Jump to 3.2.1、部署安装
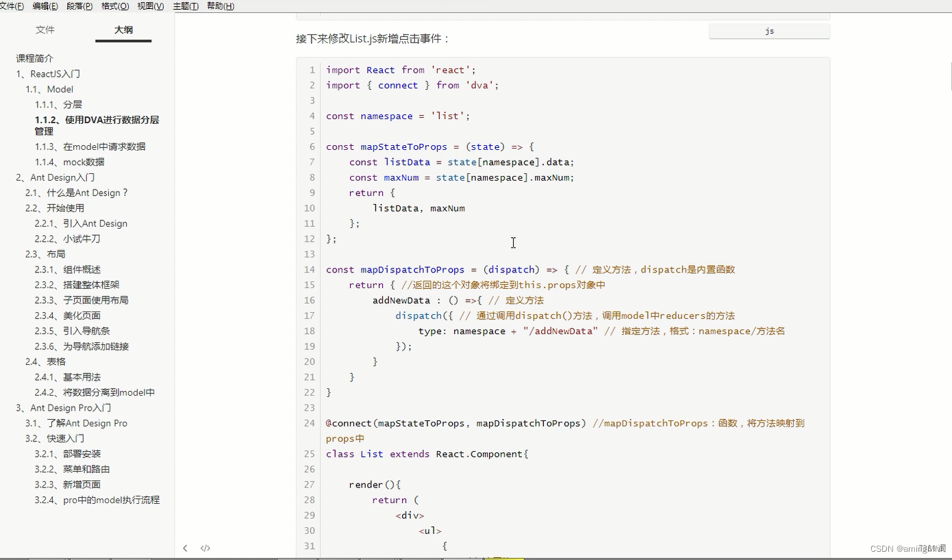 click(67, 454)
